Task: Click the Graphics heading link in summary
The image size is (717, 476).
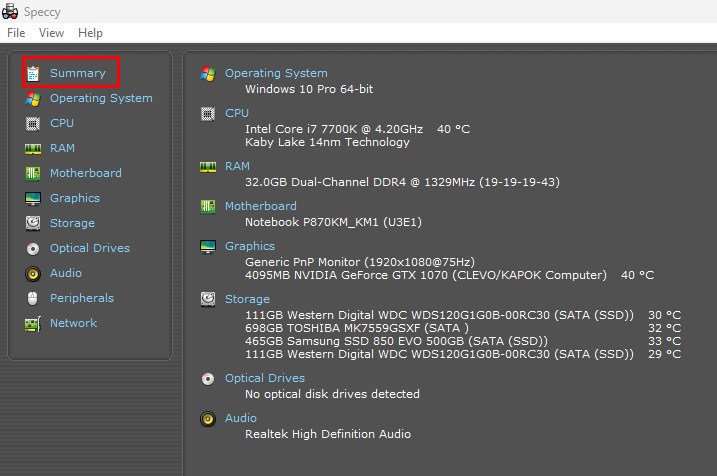Action: coord(250,246)
